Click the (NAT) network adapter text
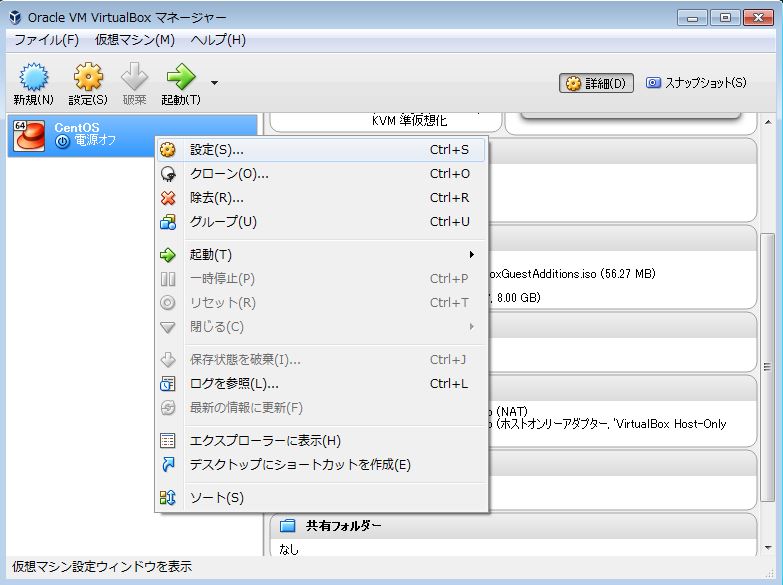 [x=512, y=412]
